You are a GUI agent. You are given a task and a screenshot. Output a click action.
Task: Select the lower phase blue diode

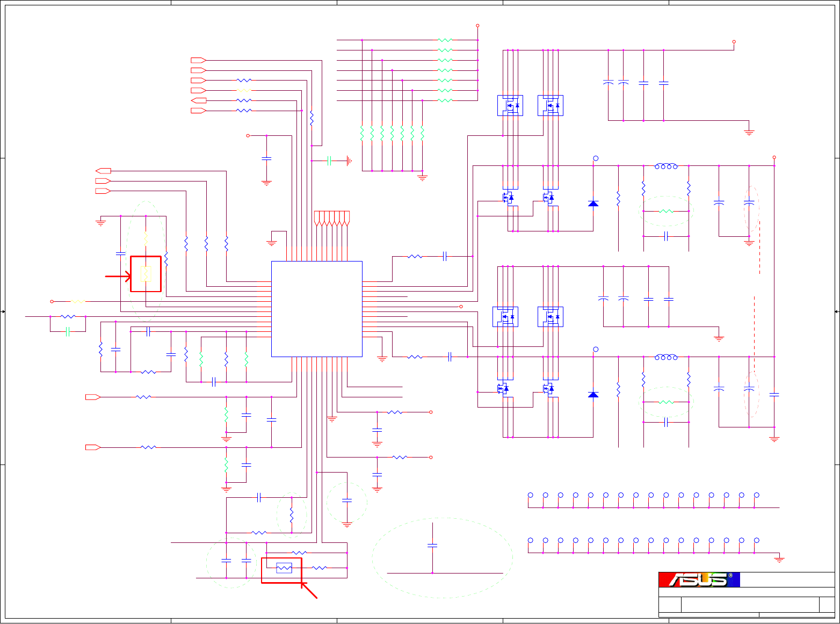point(593,395)
